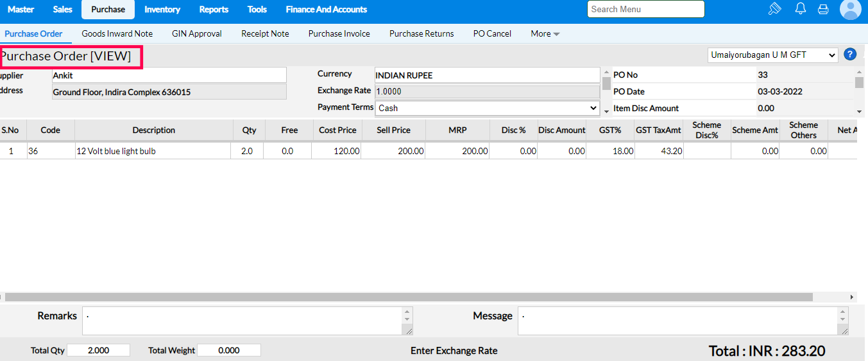The image size is (868, 361).
Task: Expand the More submenu
Action: click(545, 33)
